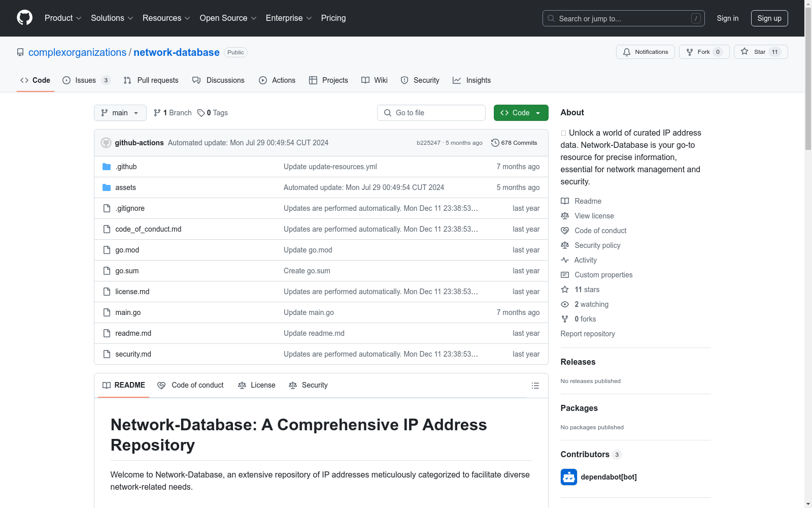This screenshot has width=812, height=508.
Task: Switch to README Code of conduct tab
Action: 191,385
